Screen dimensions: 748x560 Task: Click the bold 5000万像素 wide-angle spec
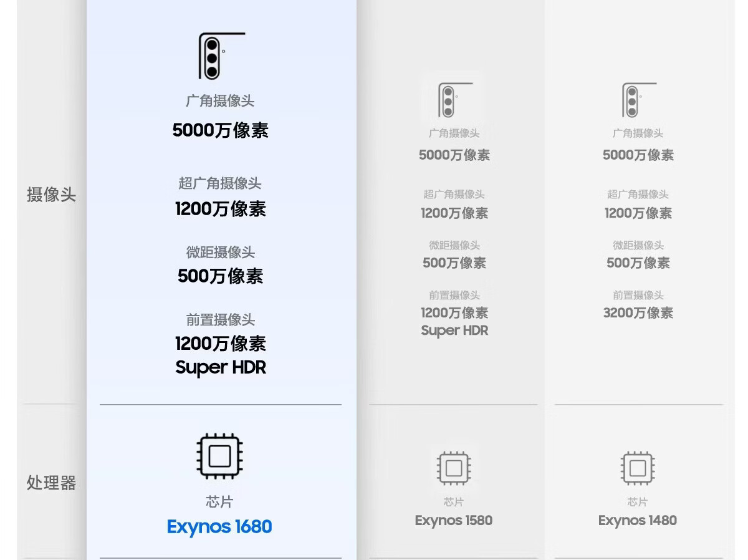pyautogui.click(x=221, y=130)
